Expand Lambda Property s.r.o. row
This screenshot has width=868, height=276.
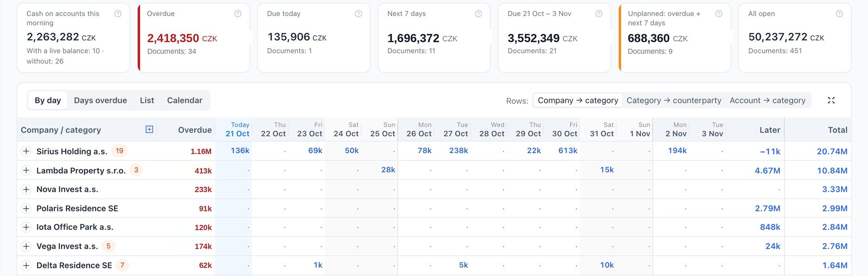pyautogui.click(x=27, y=171)
